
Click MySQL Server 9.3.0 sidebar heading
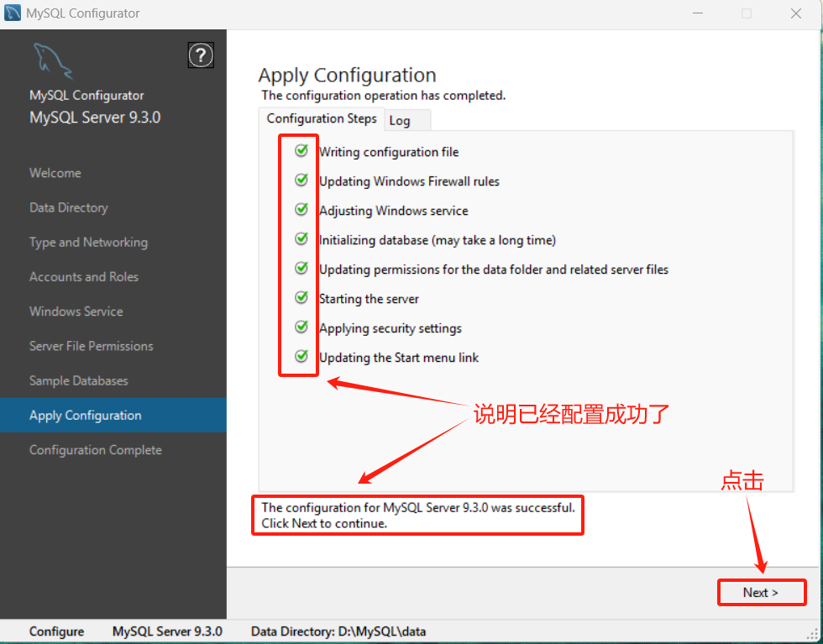coord(95,118)
